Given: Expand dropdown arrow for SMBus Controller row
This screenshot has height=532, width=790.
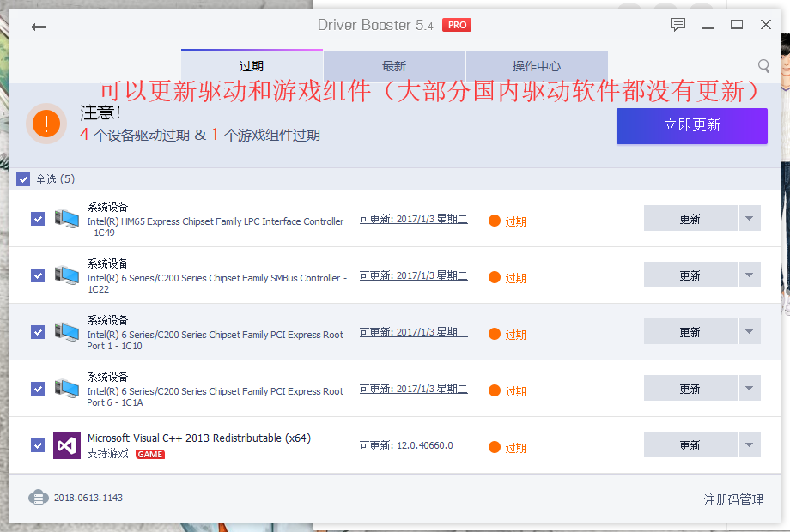Looking at the screenshot, I should pos(750,275).
